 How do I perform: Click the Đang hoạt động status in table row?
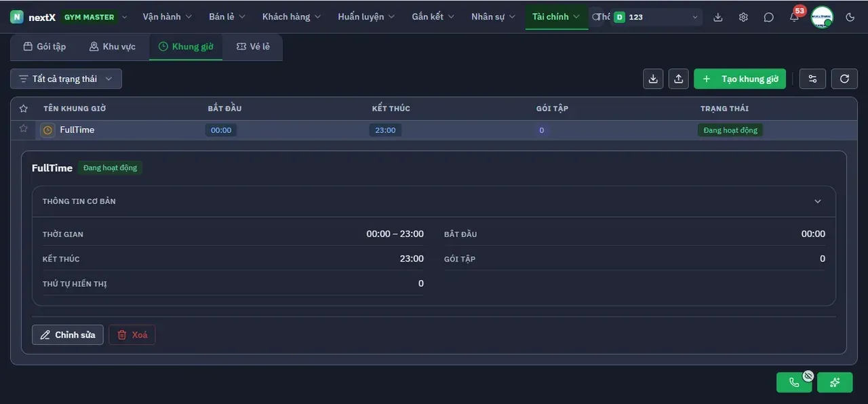[730, 130]
